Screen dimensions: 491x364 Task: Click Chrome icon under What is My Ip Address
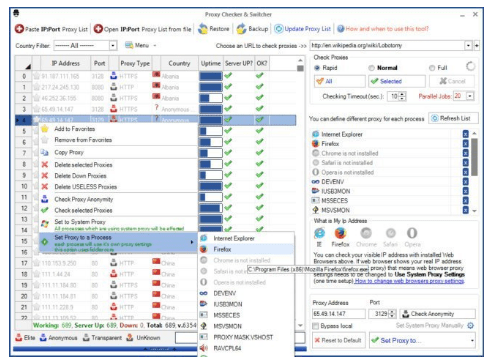[x=366, y=233]
